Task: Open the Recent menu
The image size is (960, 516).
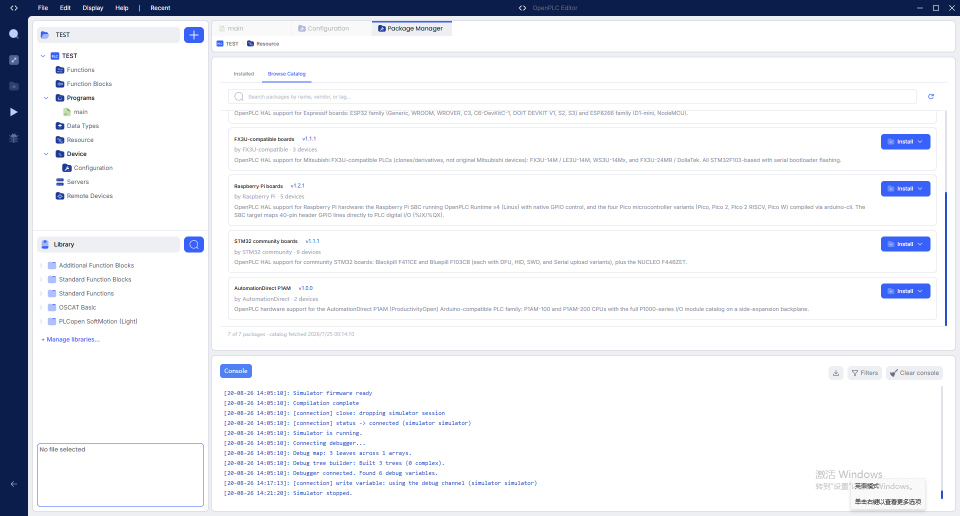Action: (x=160, y=8)
